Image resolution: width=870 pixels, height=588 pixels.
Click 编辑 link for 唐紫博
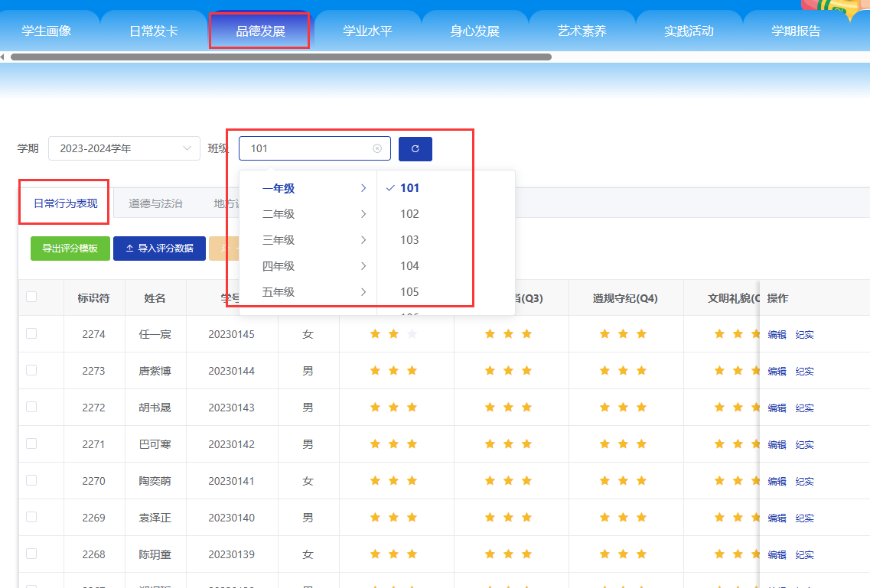(x=777, y=371)
